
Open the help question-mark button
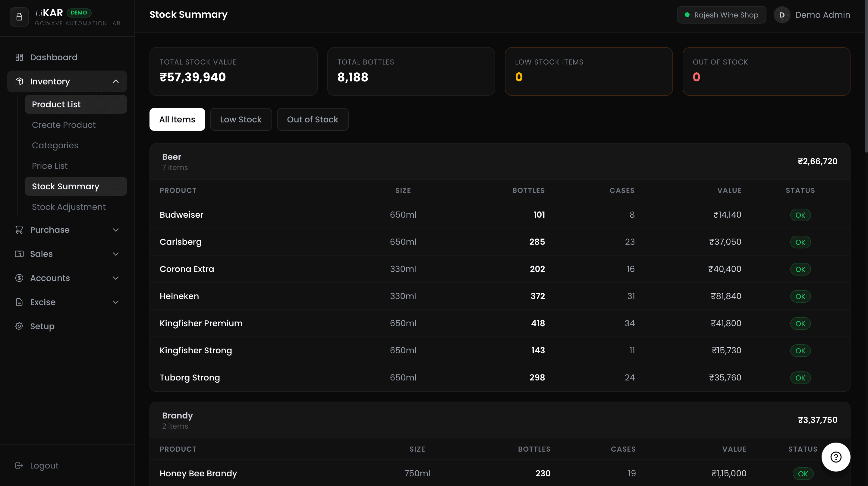[x=836, y=457]
